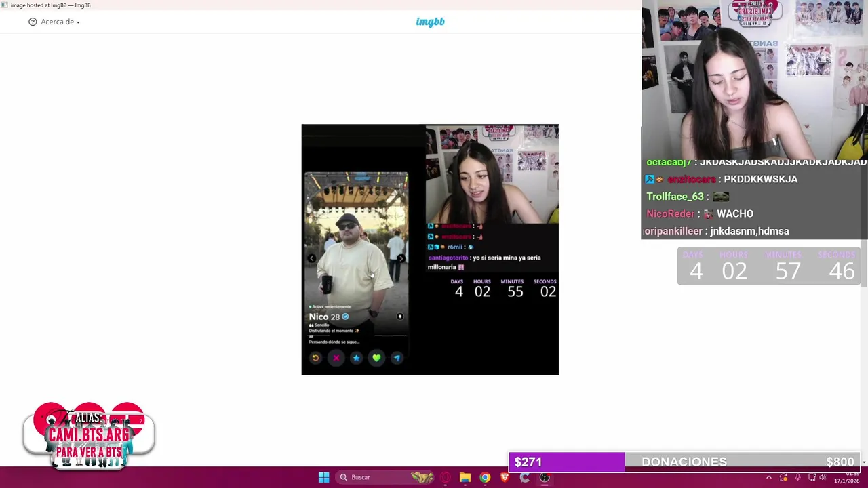Click the santiagotorito chat message in image
Image resolution: width=868 pixels, height=488 pixels.
[x=484, y=262]
